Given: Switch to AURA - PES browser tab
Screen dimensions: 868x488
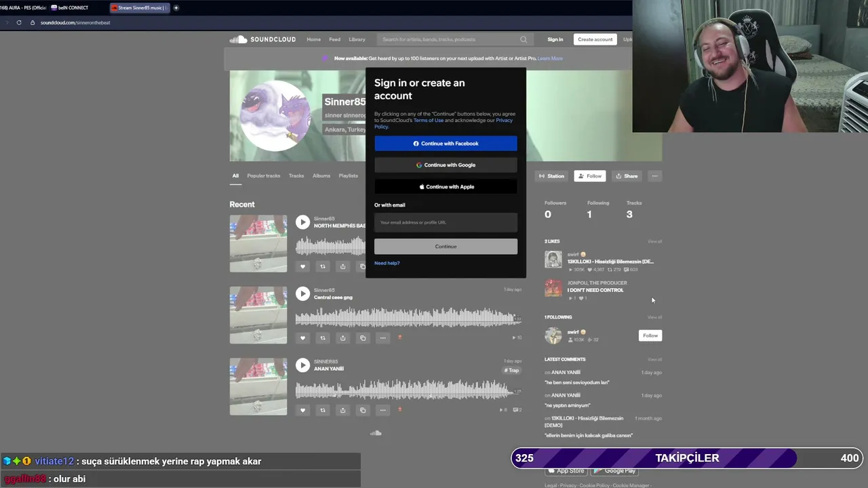Looking at the screenshot, I should pos(23,8).
